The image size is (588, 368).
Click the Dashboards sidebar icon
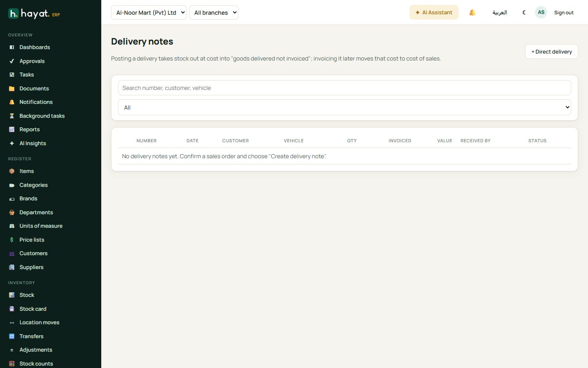click(12, 47)
